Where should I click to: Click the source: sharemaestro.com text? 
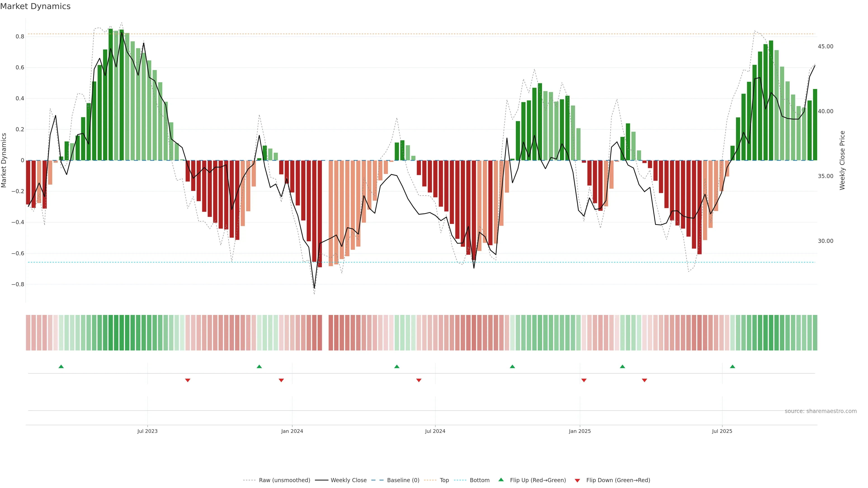point(821,411)
